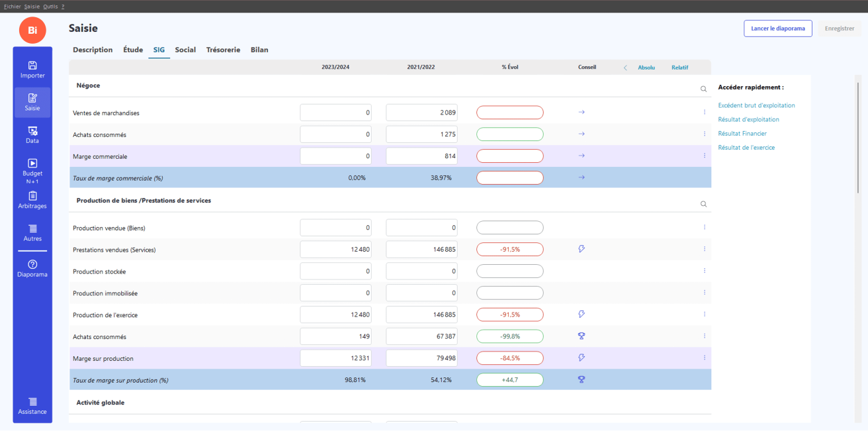Open options menu for Prestations vendues row
The height and width of the screenshot is (431, 868).
705,249
